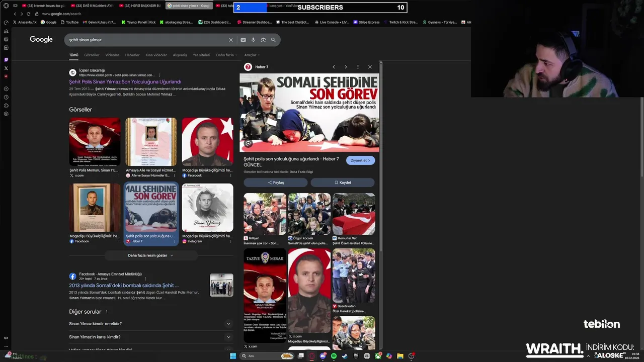644x362 pixels.
Task: Open X in the Opera sidebar
Action: click(x=6, y=68)
